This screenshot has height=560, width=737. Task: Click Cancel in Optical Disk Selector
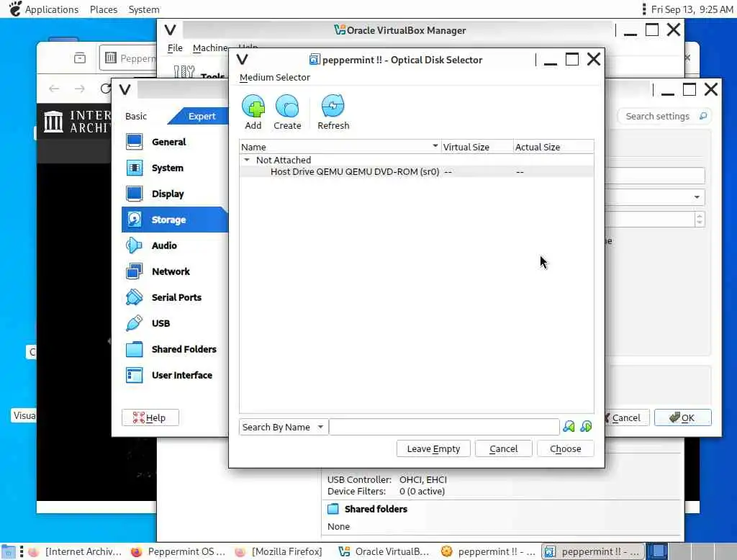pos(503,448)
